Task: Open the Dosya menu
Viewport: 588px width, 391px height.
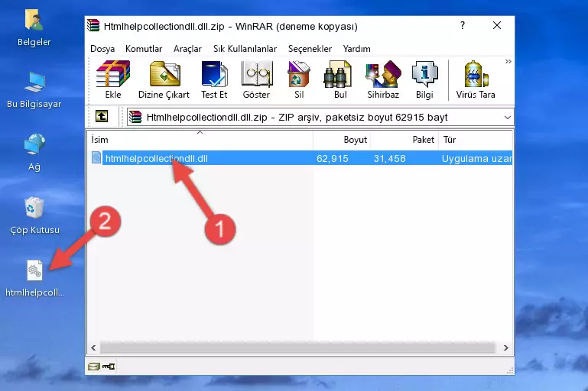Action: [x=102, y=49]
